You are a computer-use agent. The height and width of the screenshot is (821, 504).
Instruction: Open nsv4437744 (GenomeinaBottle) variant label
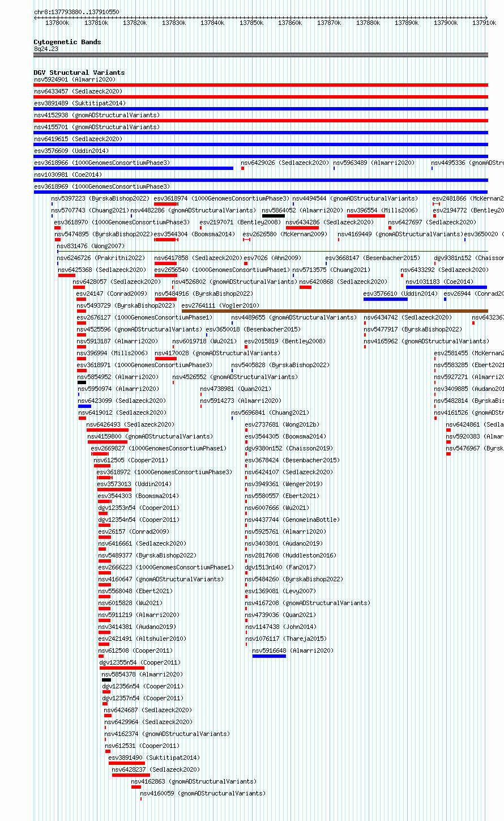pos(292,520)
